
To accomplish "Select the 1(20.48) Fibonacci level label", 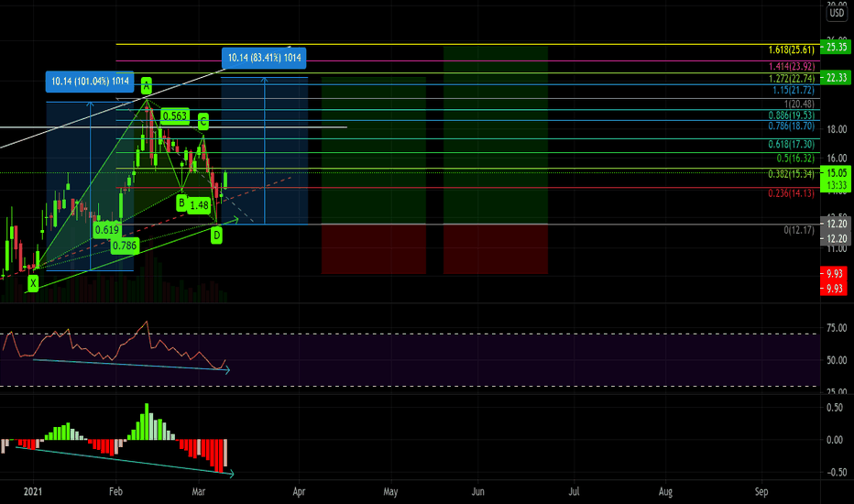I will coord(799,104).
